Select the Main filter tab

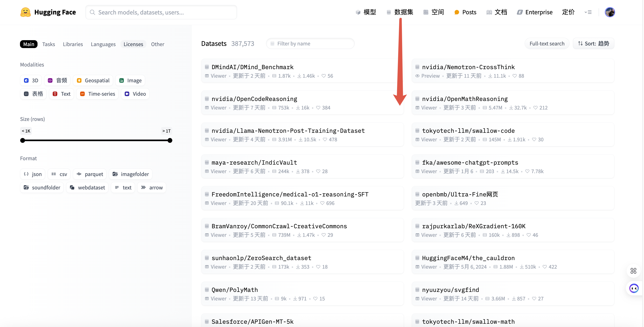point(29,44)
